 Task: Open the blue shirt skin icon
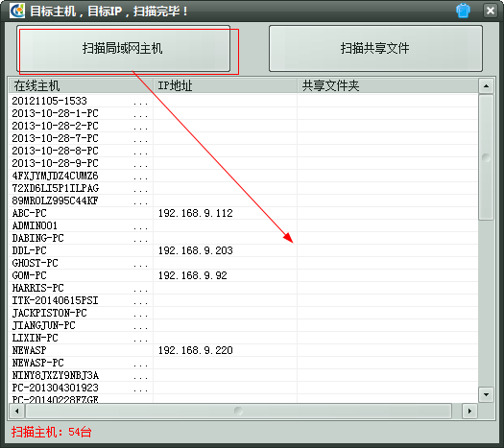pyautogui.click(x=463, y=11)
